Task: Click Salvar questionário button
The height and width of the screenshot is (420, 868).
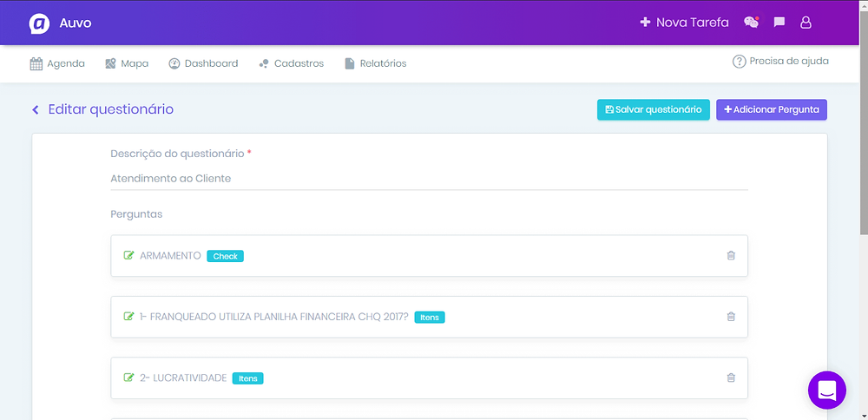Action: click(x=653, y=110)
